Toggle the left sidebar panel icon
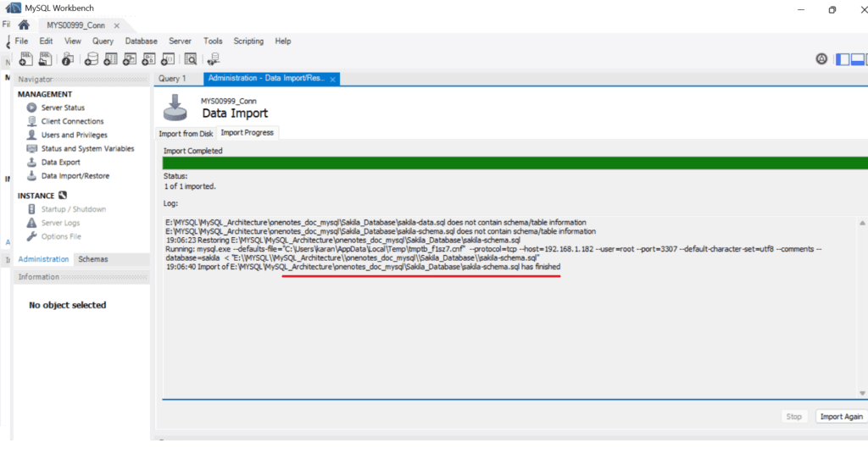The height and width of the screenshot is (454, 868). point(843,59)
